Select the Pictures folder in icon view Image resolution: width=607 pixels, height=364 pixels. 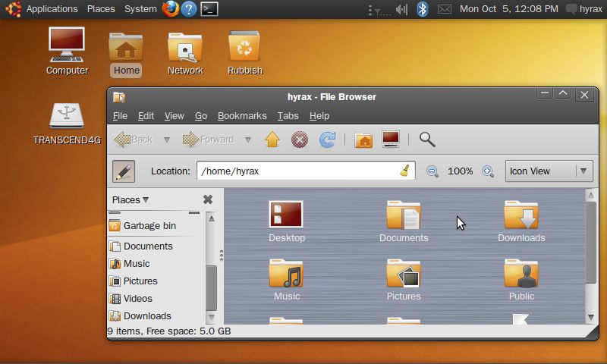coord(404,280)
